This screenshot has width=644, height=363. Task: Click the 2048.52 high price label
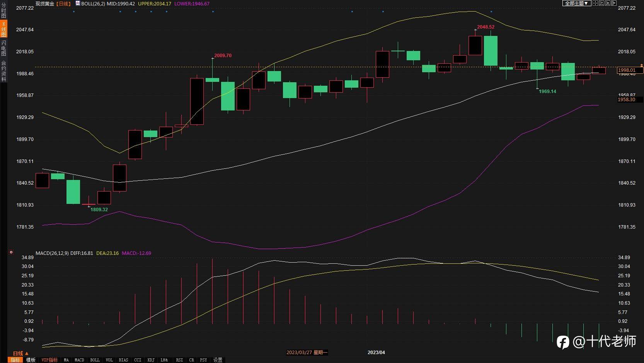(x=486, y=27)
